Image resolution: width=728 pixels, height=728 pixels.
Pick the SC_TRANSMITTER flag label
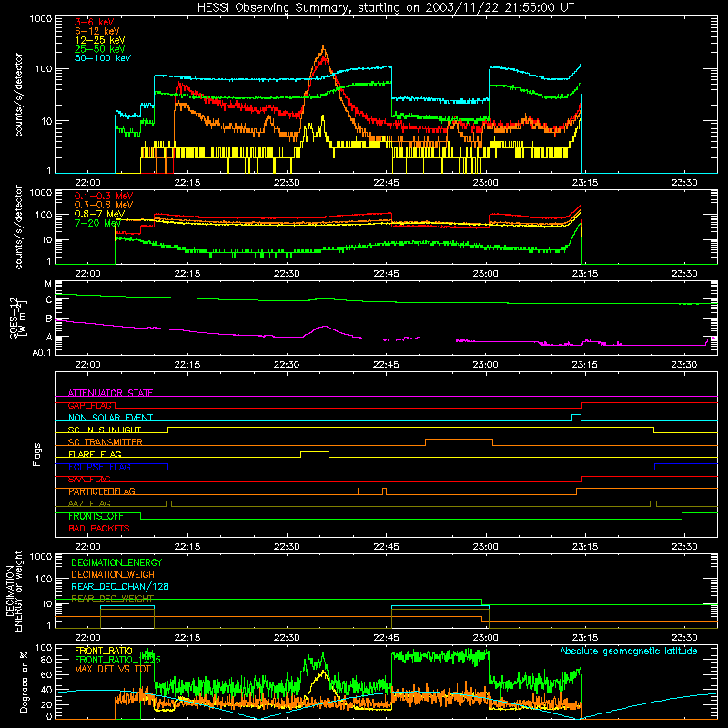[106, 442]
